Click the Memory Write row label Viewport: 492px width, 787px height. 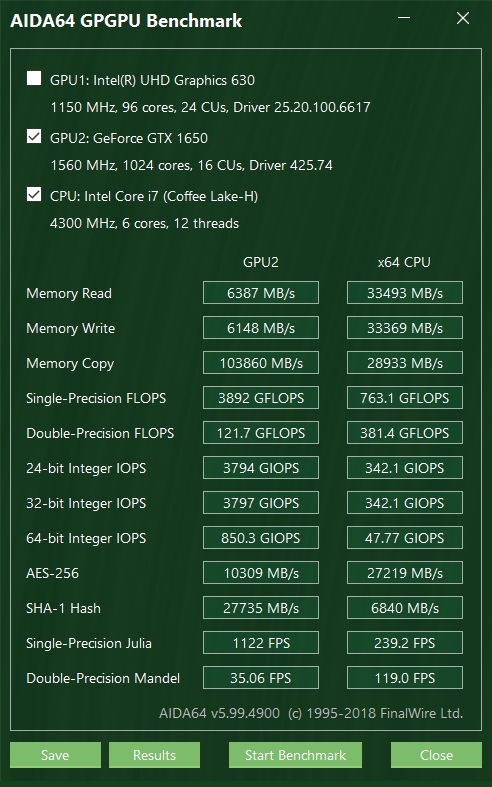tap(70, 328)
